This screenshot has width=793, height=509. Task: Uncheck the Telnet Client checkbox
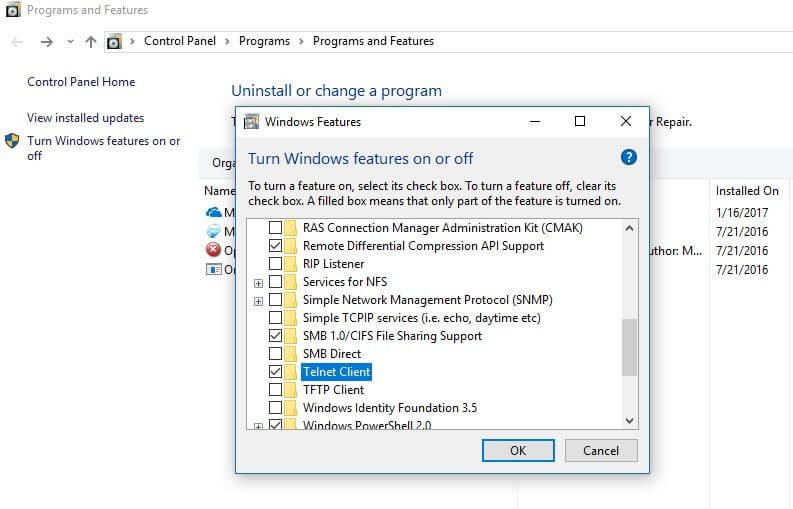coord(275,372)
